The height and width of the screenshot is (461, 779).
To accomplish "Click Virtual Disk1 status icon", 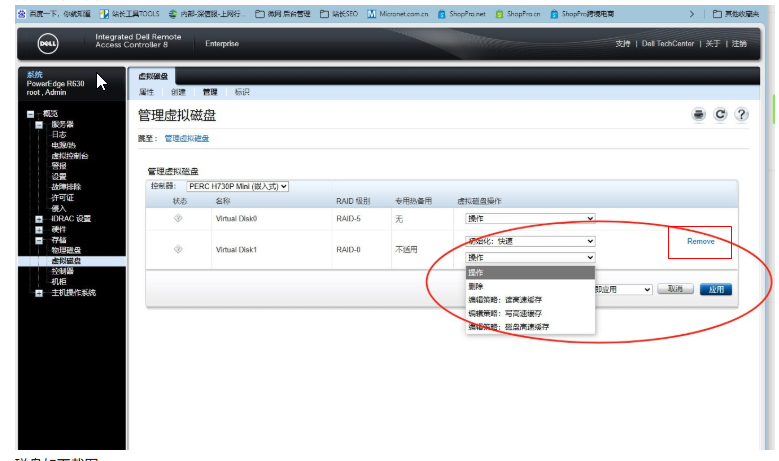I will coord(179,249).
